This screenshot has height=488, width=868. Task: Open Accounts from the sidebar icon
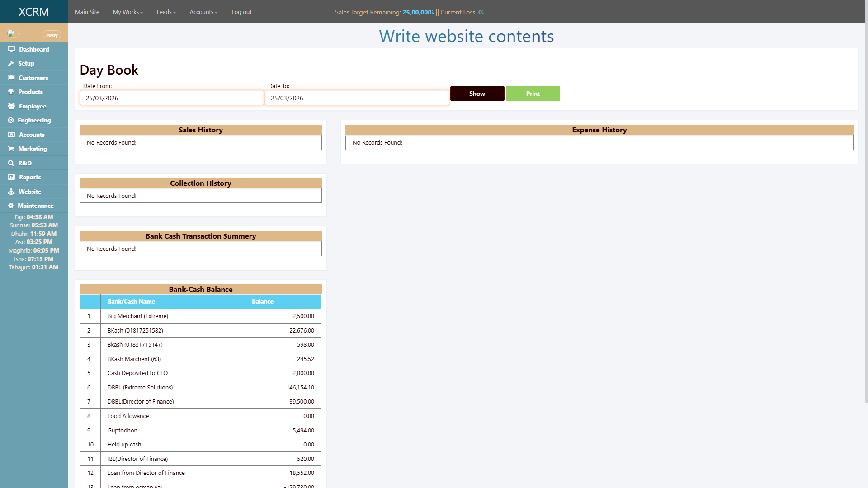tap(11, 135)
